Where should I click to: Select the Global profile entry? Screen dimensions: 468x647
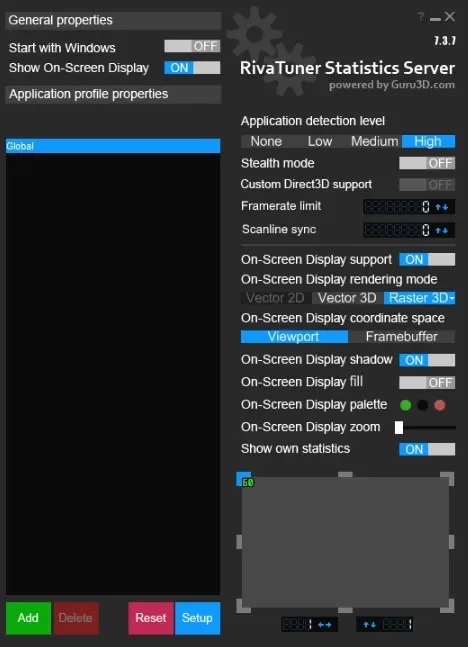pyautogui.click(x=113, y=146)
